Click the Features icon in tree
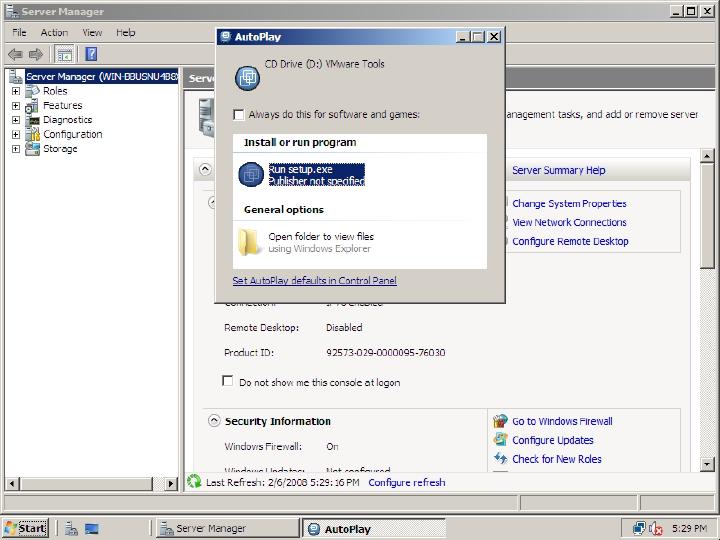 tap(32, 106)
